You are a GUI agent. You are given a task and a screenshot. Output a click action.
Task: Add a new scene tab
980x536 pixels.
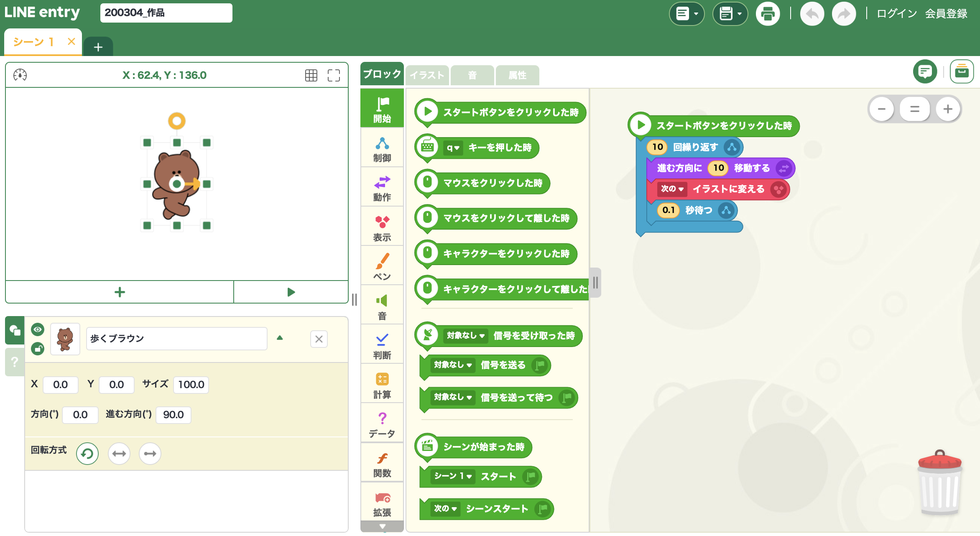pos(98,47)
